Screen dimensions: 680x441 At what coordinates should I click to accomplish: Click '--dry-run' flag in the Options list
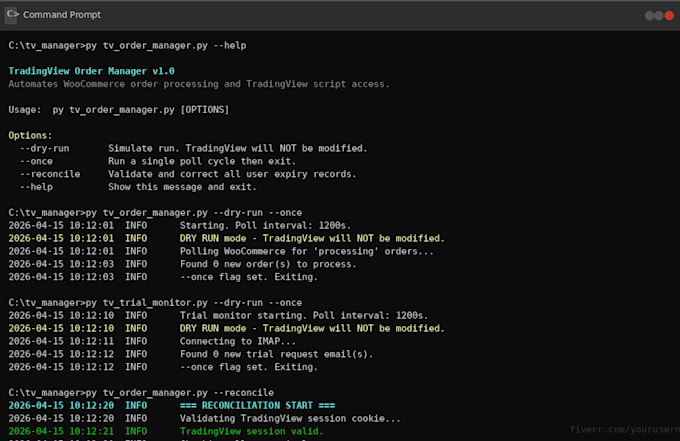click(45, 148)
